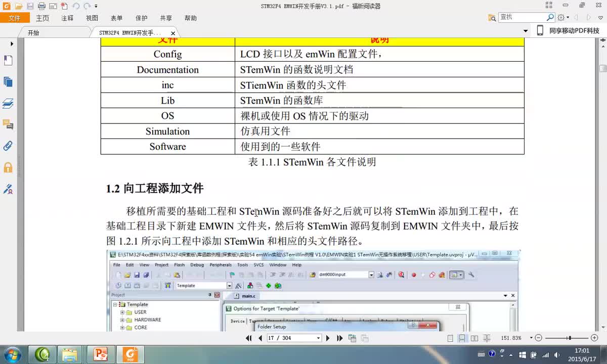Viewport: 607px width, 364px height.
Task: Click the zoom out minus button
Action: pyautogui.click(x=538, y=338)
